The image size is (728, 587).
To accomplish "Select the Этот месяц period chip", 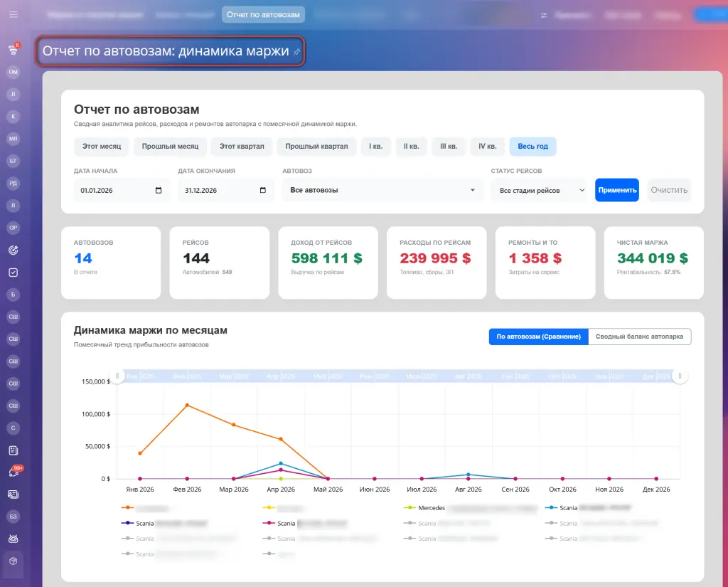I will [x=102, y=147].
